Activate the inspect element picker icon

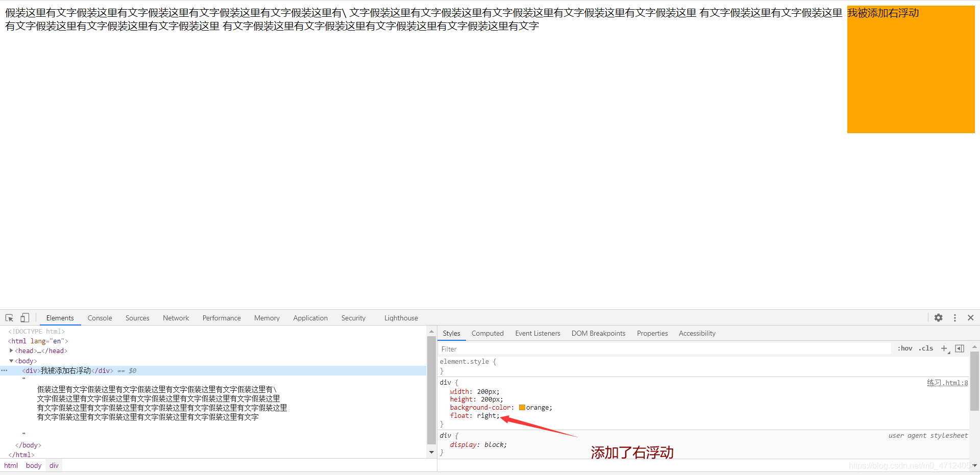[x=9, y=318]
